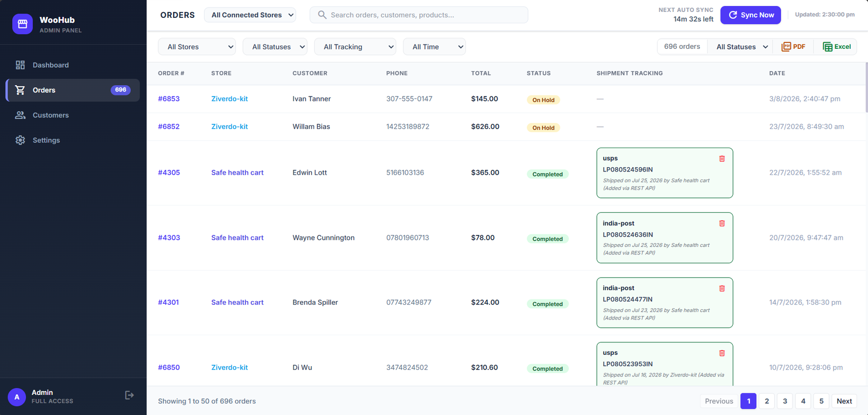Delete tracking LP080524596IN with trash icon
This screenshot has width=868, height=415.
[722, 158]
